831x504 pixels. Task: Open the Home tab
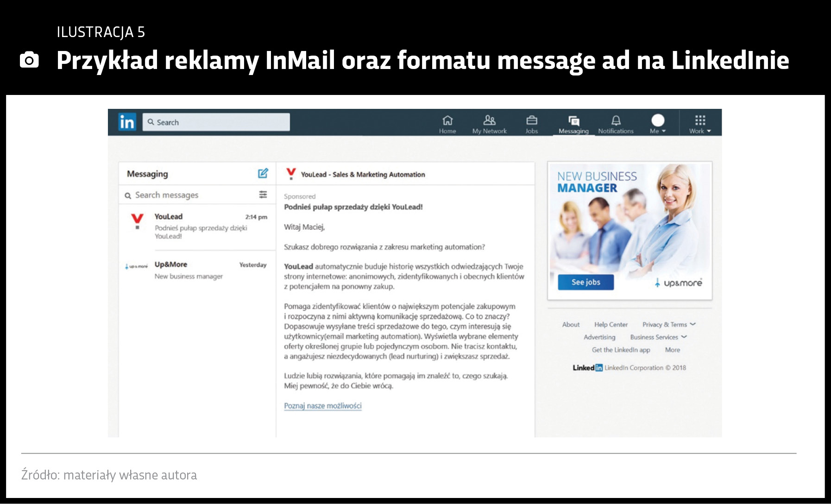click(447, 125)
